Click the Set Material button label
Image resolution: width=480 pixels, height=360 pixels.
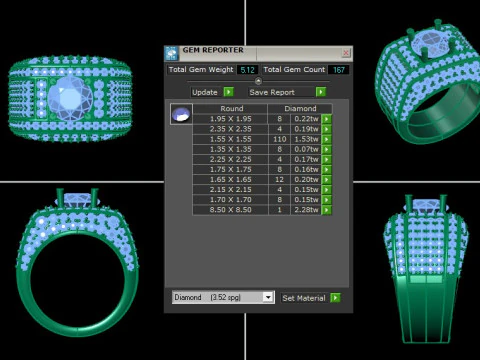304,298
